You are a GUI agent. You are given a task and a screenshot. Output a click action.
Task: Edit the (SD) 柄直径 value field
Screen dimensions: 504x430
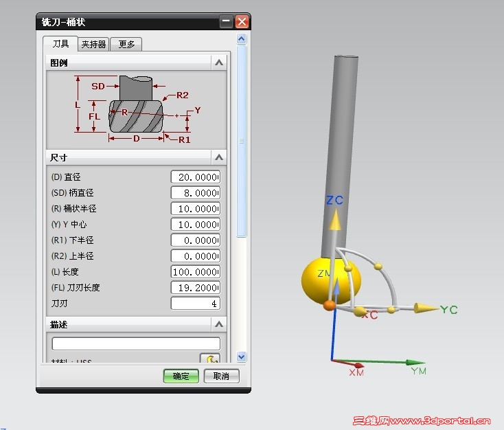tap(196, 192)
